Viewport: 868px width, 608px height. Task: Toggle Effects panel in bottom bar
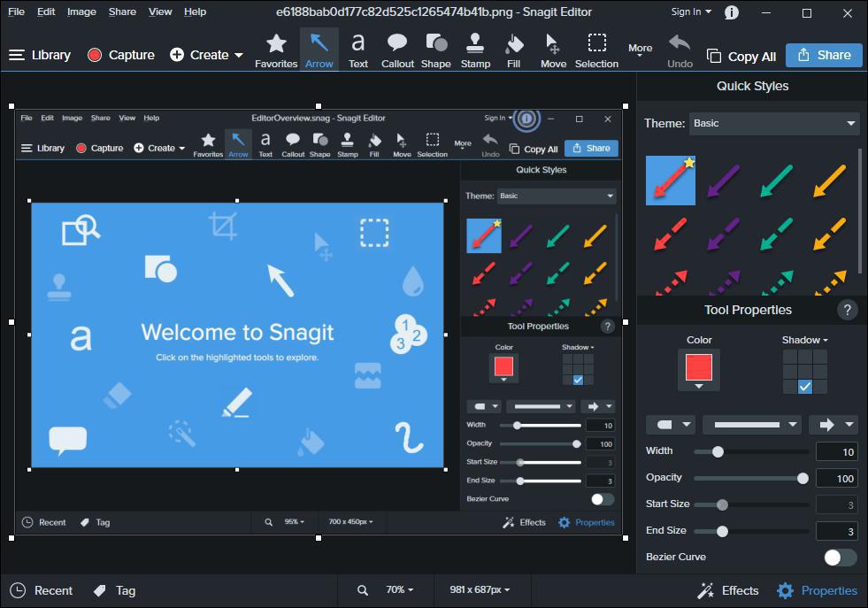point(728,590)
